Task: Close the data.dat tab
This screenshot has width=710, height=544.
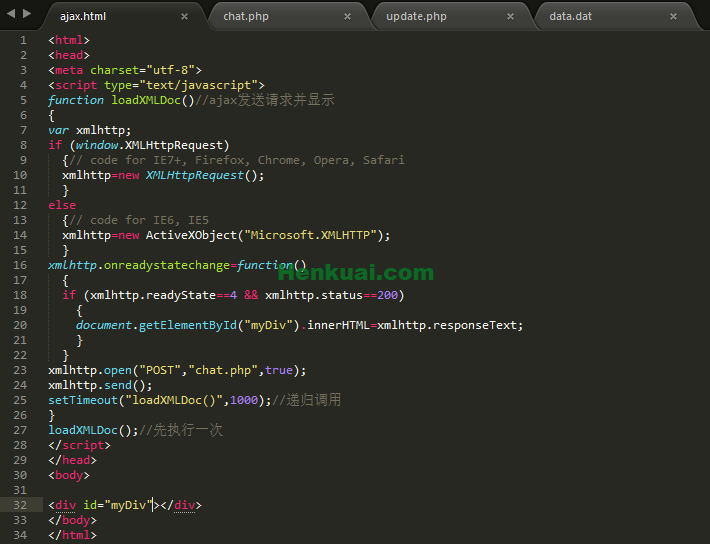Action: click(673, 16)
